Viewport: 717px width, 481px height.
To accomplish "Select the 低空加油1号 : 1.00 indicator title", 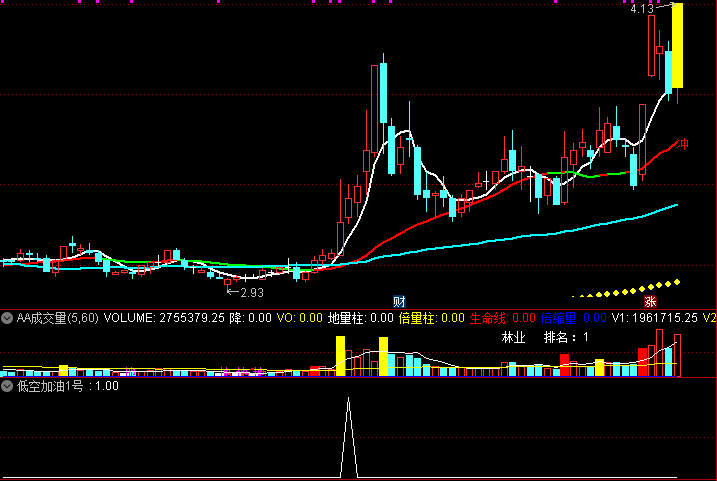I will coord(68,386).
